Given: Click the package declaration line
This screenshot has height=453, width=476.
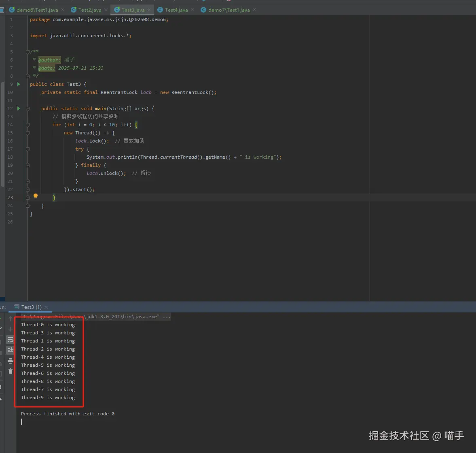Looking at the screenshot, I should pos(99,19).
